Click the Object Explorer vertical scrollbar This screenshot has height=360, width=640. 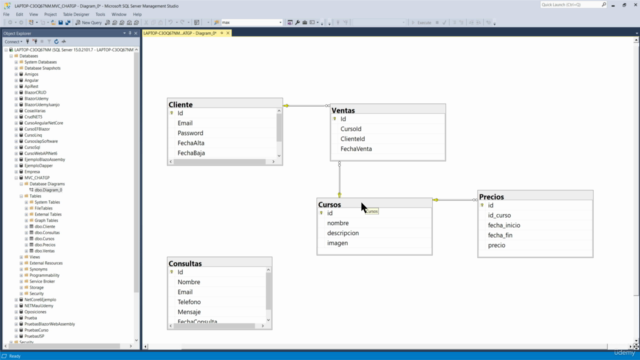(x=136, y=195)
